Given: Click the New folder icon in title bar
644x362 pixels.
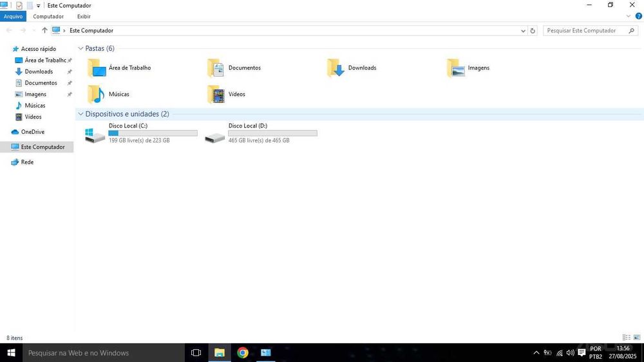Looking at the screenshot, I should coord(30,5).
